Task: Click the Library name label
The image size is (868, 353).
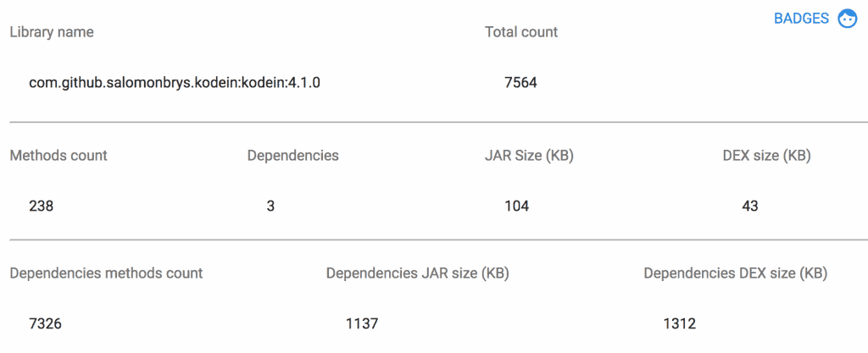Action: tap(52, 32)
